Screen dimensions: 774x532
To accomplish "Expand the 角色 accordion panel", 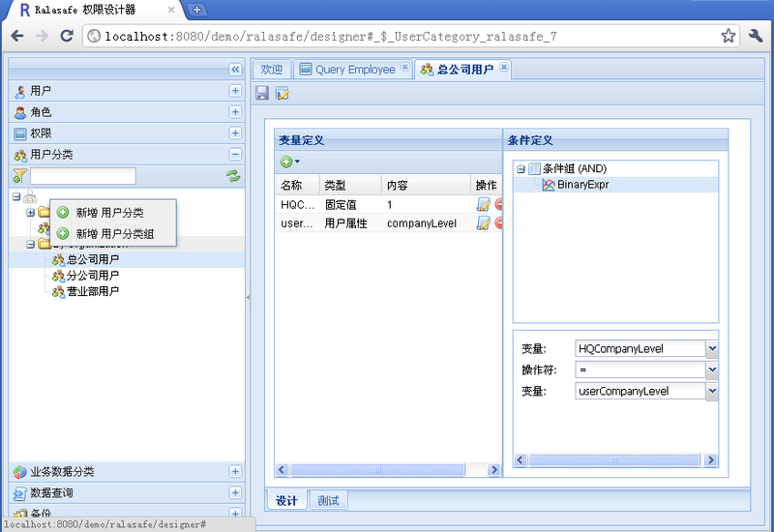I will tap(234, 112).
